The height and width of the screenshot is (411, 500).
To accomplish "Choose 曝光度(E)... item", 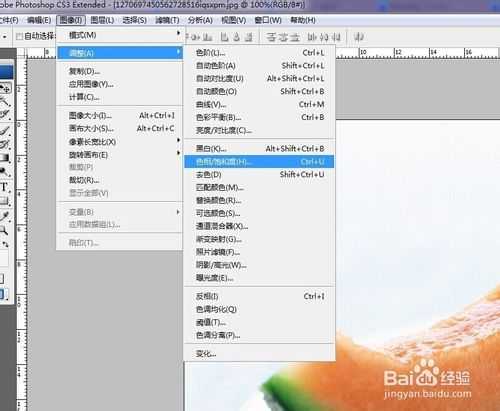I will pyautogui.click(x=259, y=278).
